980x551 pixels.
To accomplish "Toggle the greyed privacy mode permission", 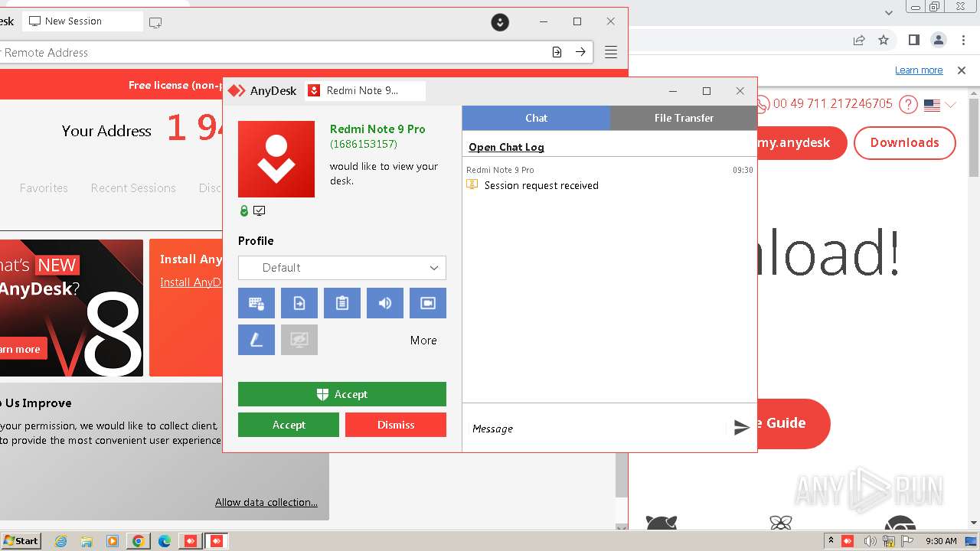I will pyautogui.click(x=299, y=340).
